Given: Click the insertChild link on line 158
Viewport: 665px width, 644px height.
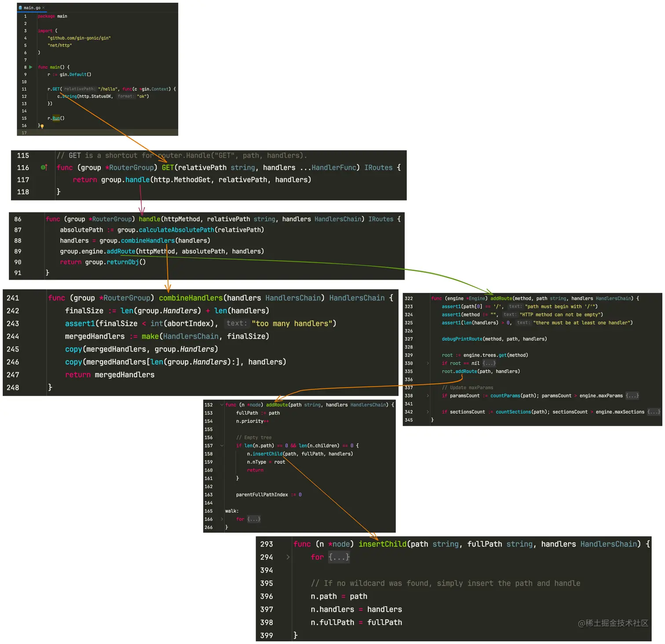Looking at the screenshot, I should point(267,454).
